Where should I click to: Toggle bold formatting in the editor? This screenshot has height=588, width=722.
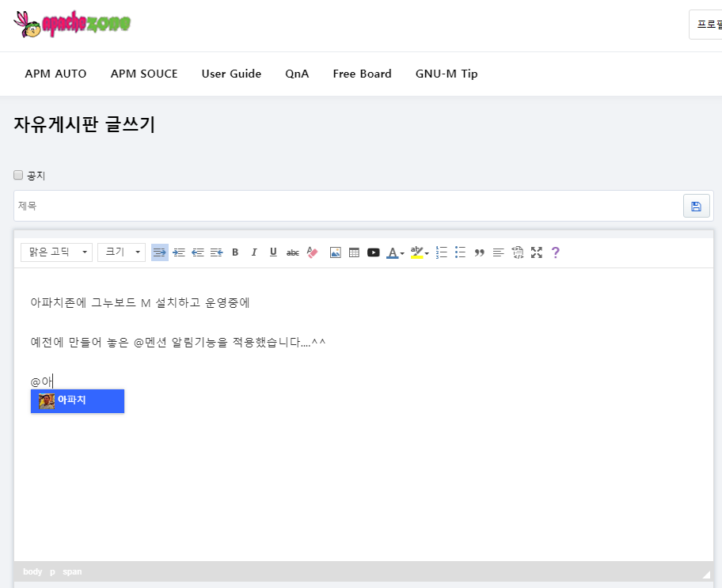[235, 252]
